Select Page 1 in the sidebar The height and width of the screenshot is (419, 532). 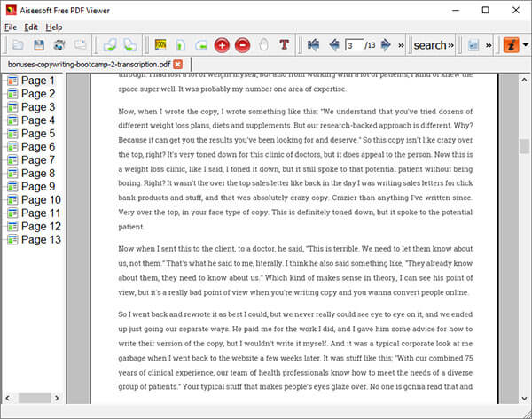(x=37, y=81)
